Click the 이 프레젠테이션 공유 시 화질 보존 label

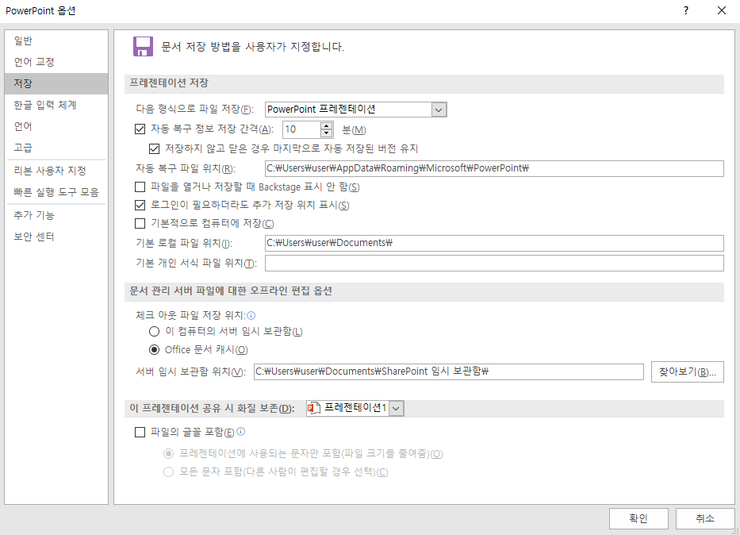tap(212, 409)
